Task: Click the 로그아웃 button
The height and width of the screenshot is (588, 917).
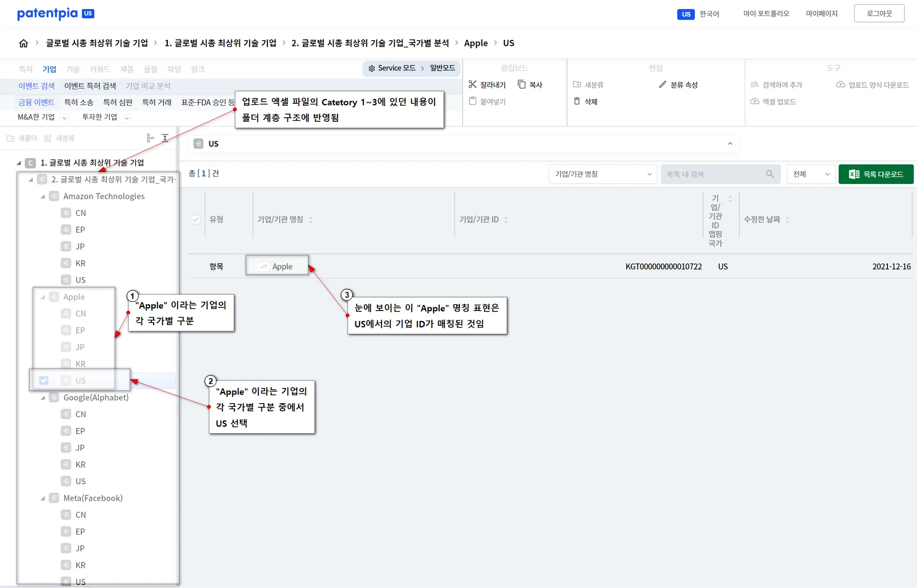Action: click(879, 13)
